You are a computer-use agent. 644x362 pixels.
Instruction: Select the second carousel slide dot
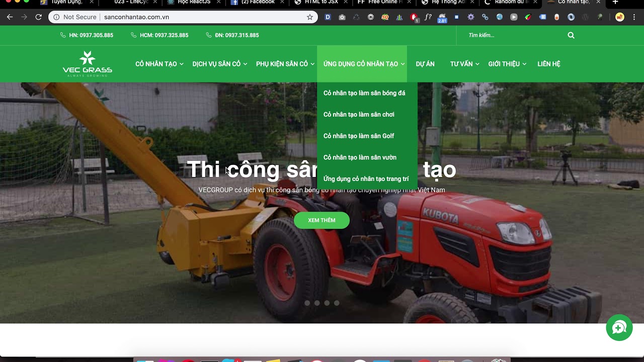coord(317,303)
